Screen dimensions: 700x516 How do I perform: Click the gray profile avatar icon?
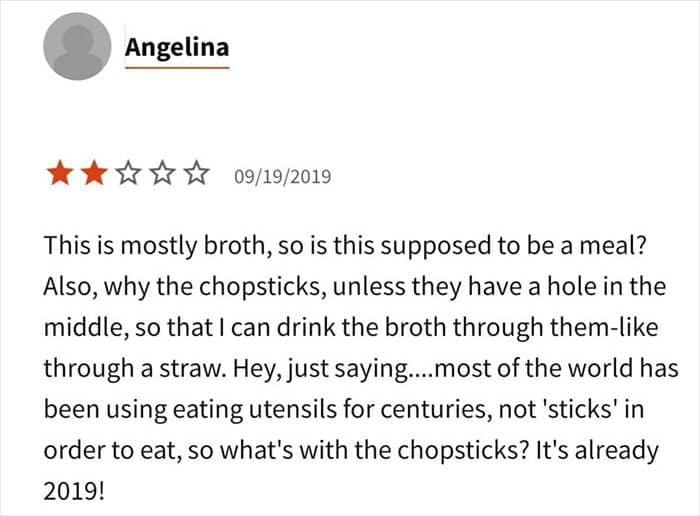78,47
